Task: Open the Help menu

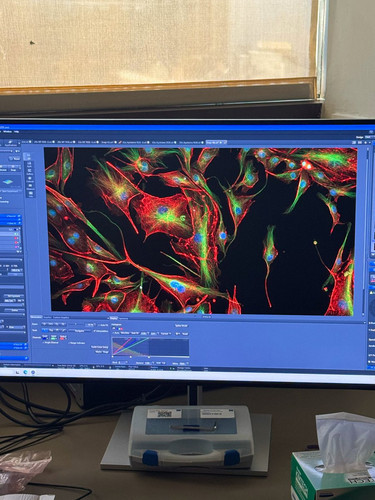Action: pyautogui.click(x=16, y=132)
